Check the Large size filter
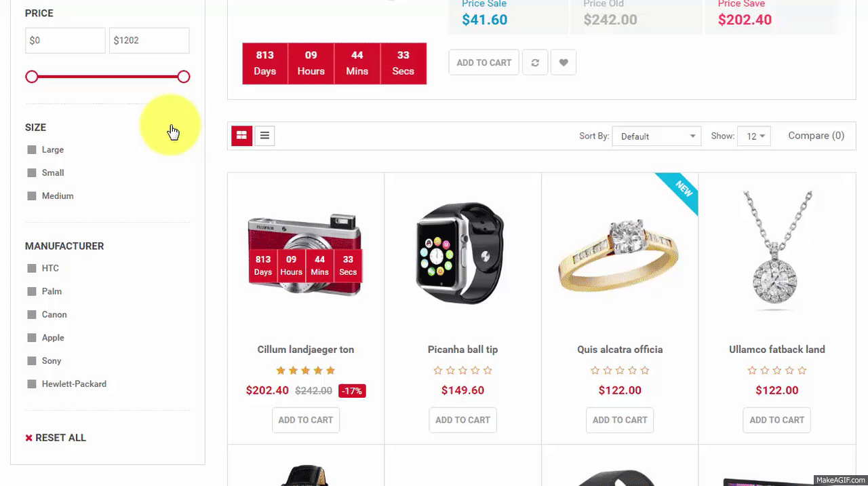Viewport: 868px width, 486px height. coord(31,149)
